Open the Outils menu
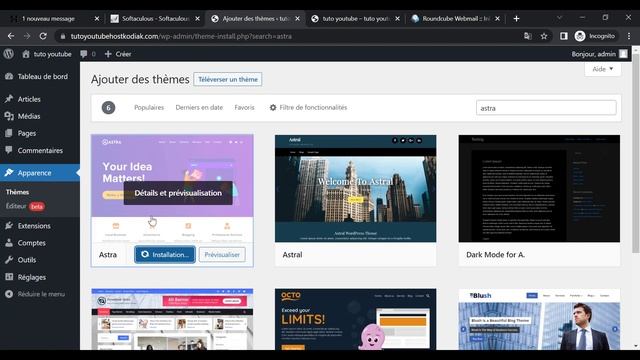The image size is (640, 360). tap(40, 260)
